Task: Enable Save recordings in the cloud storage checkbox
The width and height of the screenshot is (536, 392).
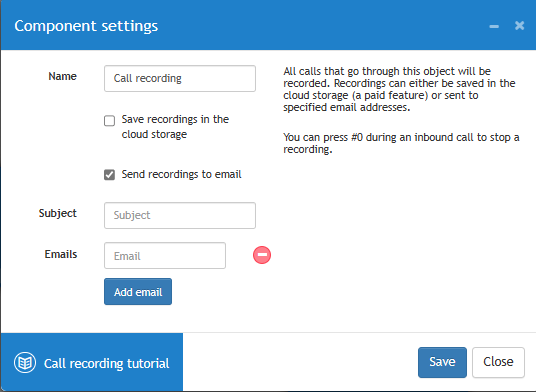Action: (x=109, y=121)
